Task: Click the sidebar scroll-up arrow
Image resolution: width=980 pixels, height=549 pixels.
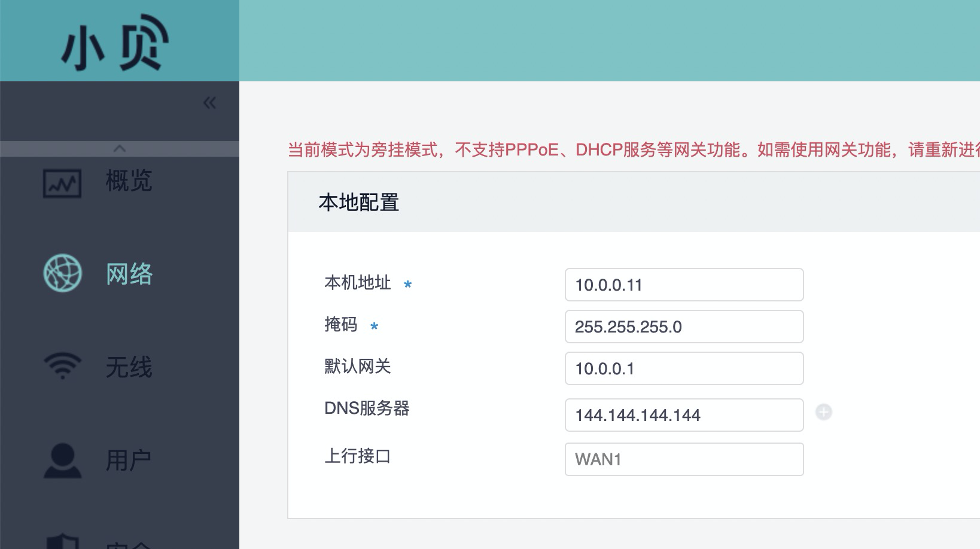Action: (x=120, y=148)
